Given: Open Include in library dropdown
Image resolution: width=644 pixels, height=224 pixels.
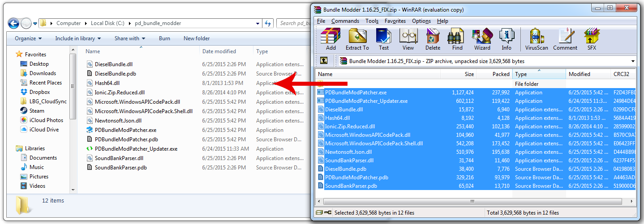Looking at the screenshot, I should pyautogui.click(x=78, y=38).
